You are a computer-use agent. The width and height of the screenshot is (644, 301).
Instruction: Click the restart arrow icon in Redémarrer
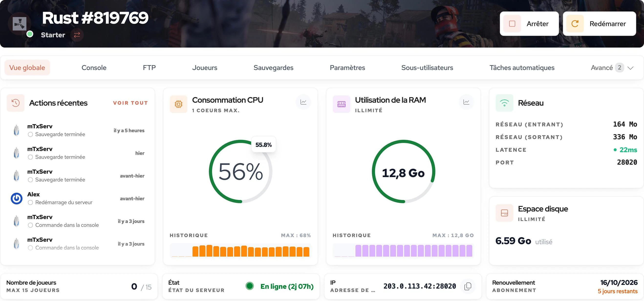point(575,24)
